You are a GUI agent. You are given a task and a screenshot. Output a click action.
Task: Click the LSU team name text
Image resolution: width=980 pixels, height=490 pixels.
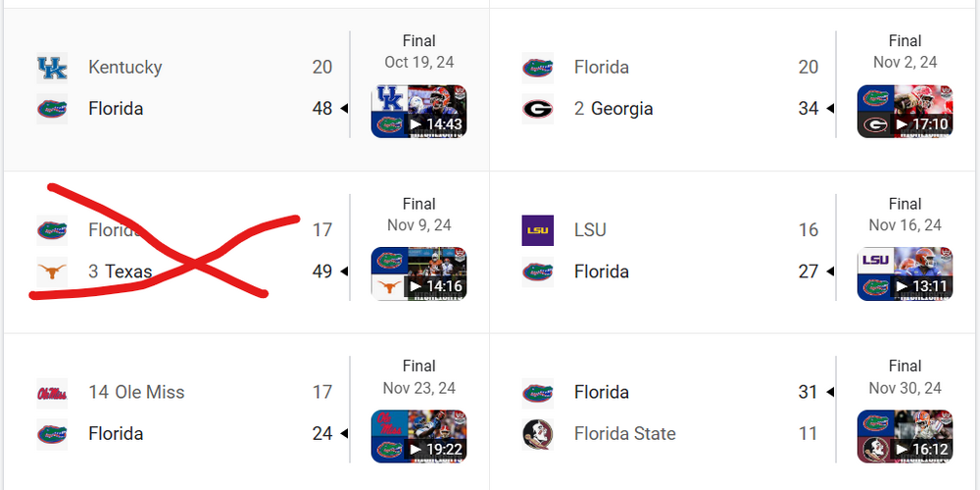click(590, 230)
